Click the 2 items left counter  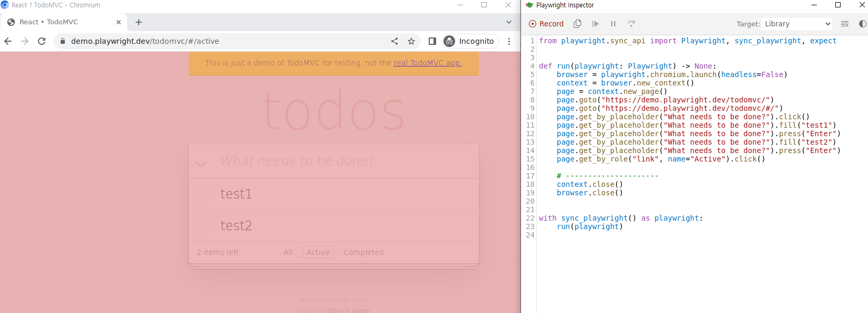click(218, 252)
